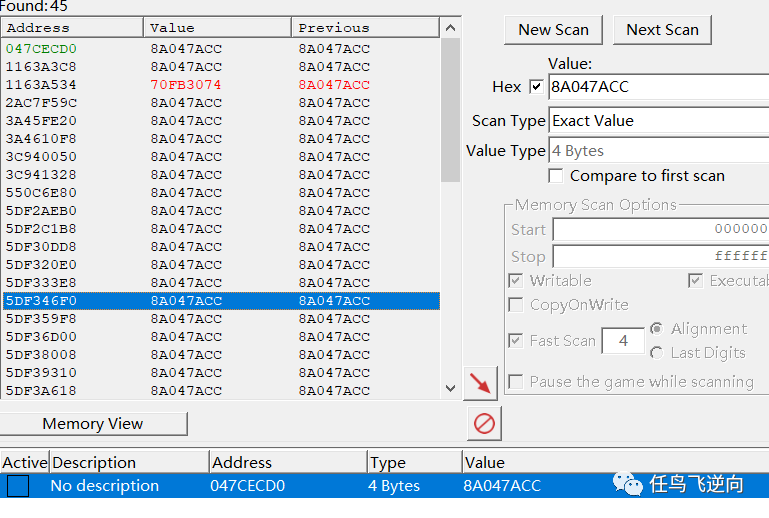
Task: Select result row 5DF359F8
Action: [221, 318]
